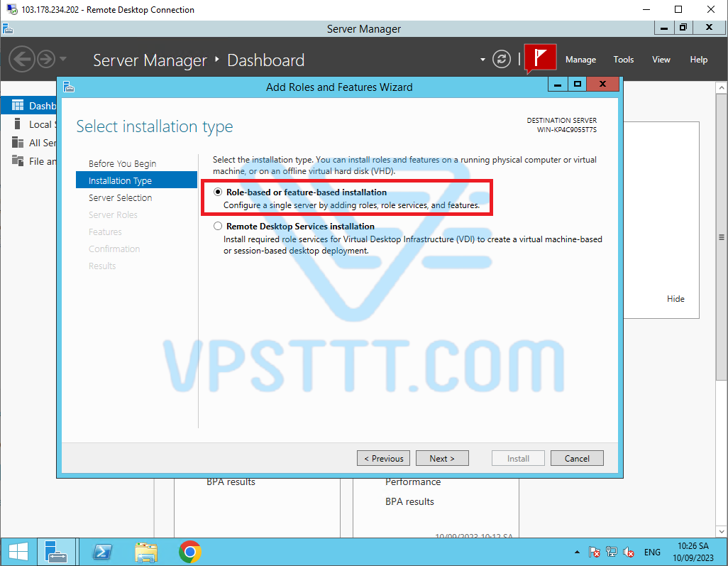Expand the address bar dropdown arrow

[x=482, y=60]
